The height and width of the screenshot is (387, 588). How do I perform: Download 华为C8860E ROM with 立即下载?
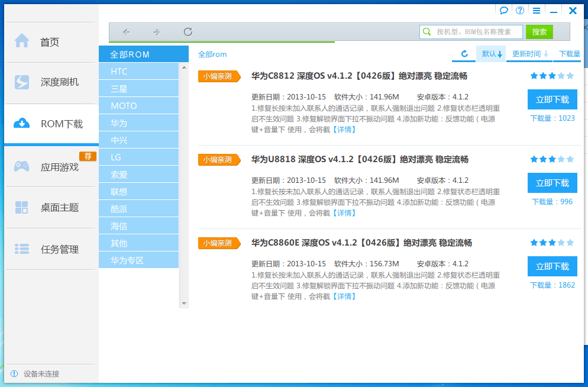(553, 266)
